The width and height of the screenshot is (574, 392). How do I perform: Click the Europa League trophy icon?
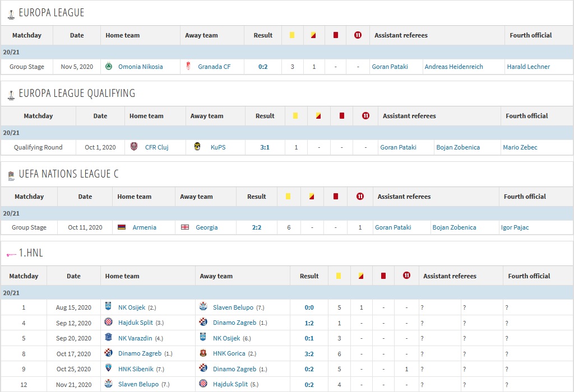pos(11,15)
